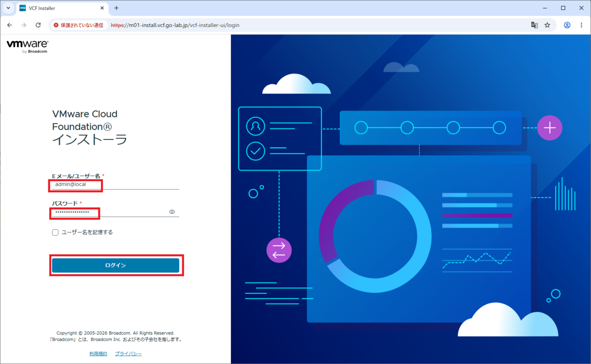
Task: Open the translate page icon
Action: point(534,25)
